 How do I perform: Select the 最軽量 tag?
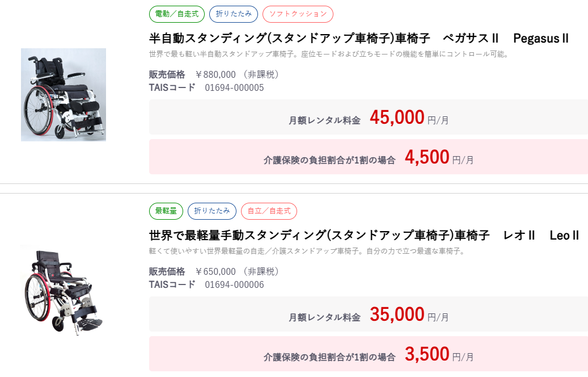(166, 211)
